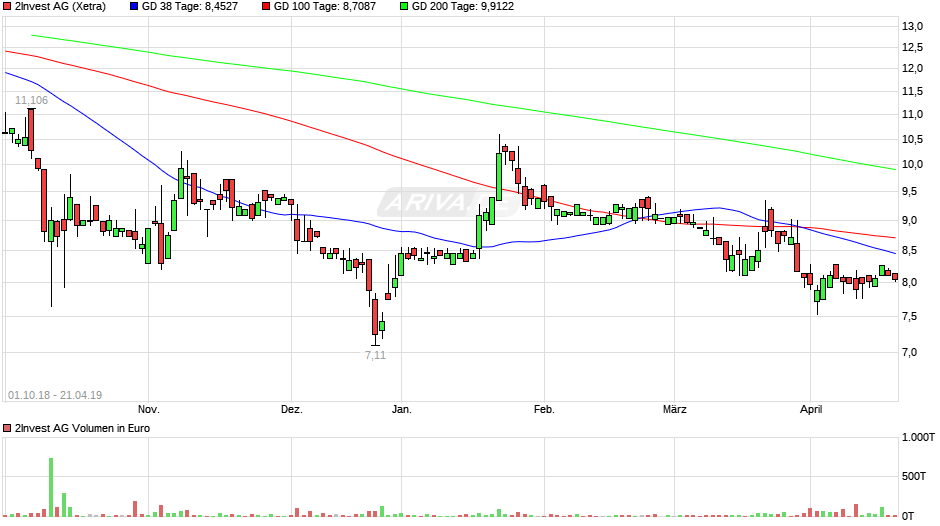The width and height of the screenshot is (940, 526).
Task: Select the 'GD 100 Tage: 8,7087' legend text
Action: click(324, 7)
